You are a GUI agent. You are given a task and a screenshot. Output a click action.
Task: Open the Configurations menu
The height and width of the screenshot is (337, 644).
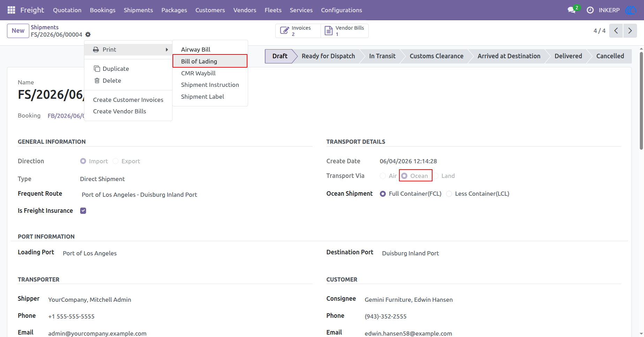tap(342, 10)
